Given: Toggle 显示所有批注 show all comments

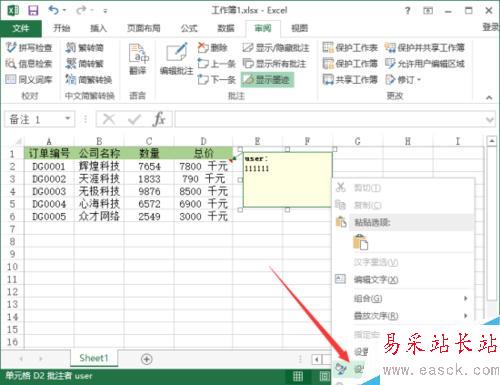Looking at the screenshot, I should pos(274,63).
